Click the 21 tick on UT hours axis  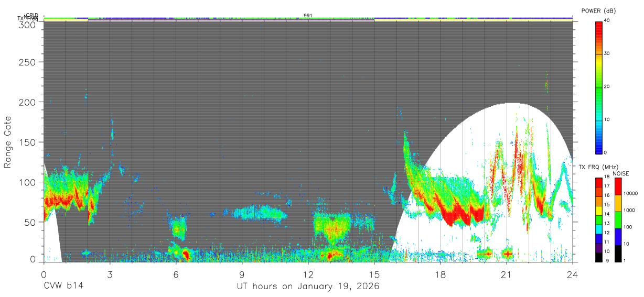click(507, 273)
